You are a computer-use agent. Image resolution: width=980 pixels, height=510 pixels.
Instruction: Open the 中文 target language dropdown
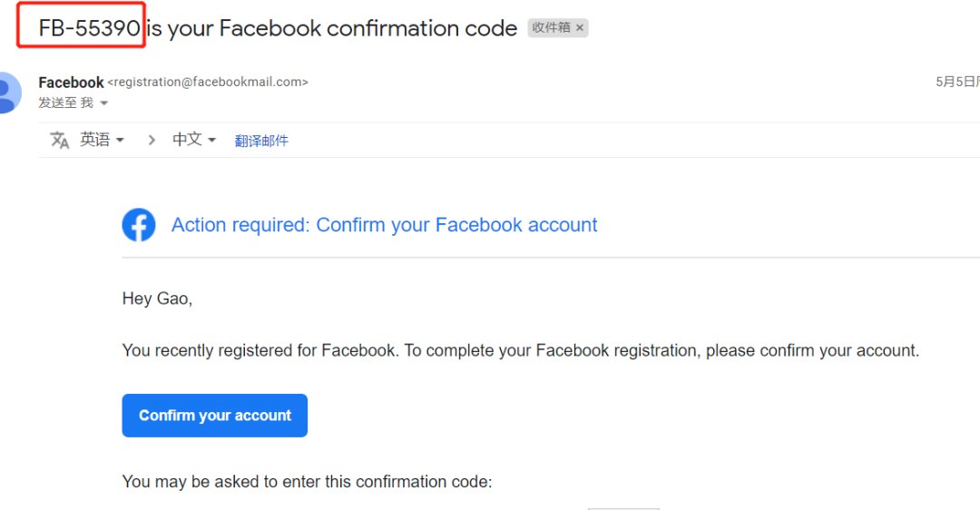click(x=194, y=140)
